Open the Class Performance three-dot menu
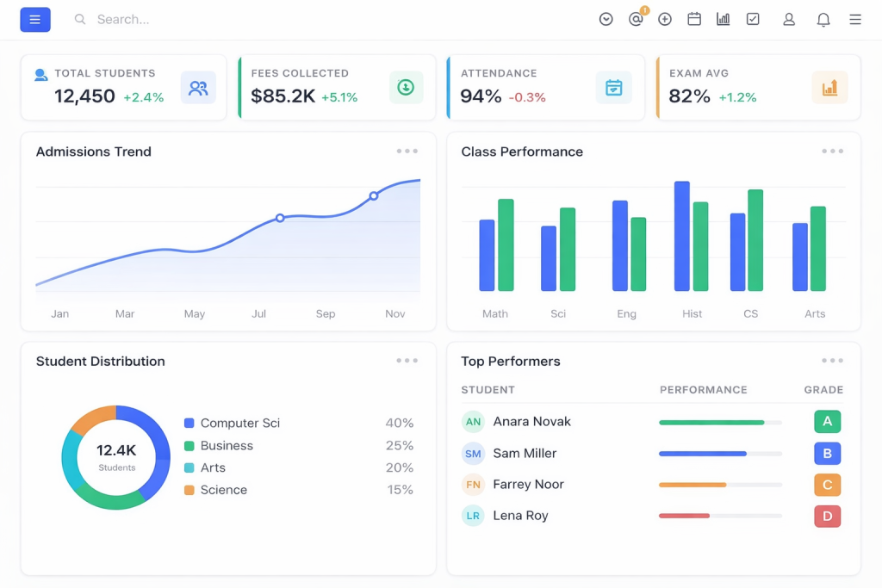The image size is (882, 588). [x=832, y=152]
